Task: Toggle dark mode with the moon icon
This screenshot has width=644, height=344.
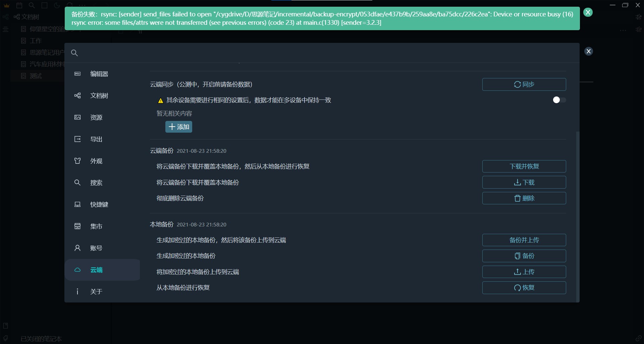Action: pos(57,5)
